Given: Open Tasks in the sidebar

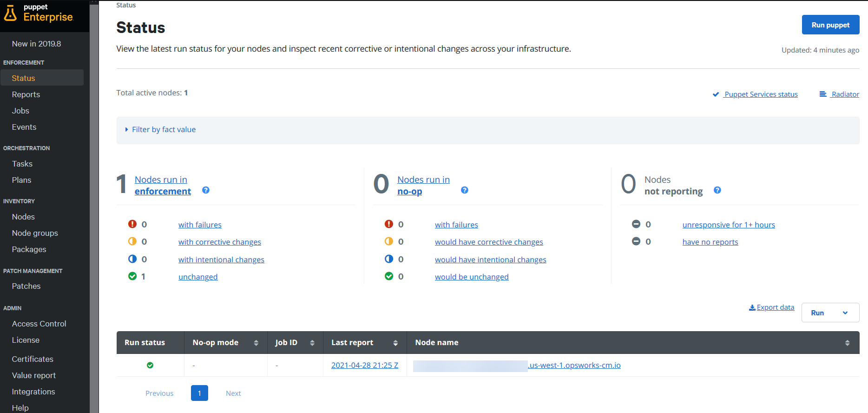Looking at the screenshot, I should tap(22, 164).
